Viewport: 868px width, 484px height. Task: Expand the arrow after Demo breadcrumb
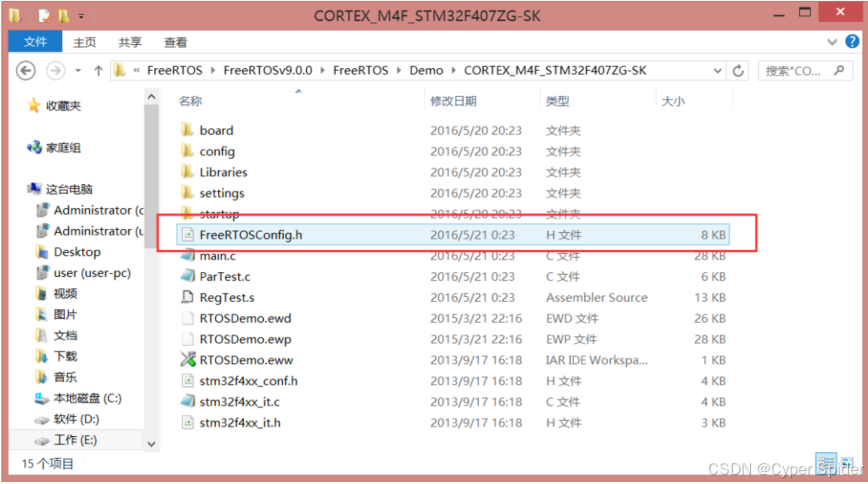pos(453,70)
